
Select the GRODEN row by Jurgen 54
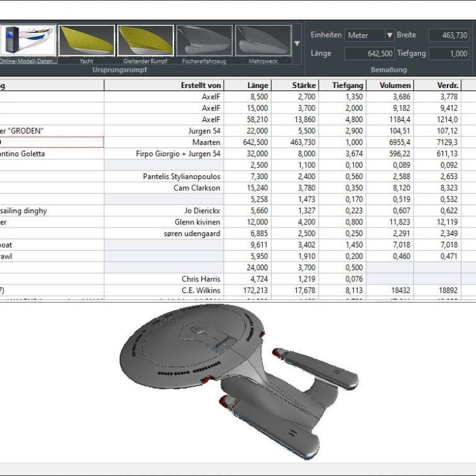pos(238,131)
